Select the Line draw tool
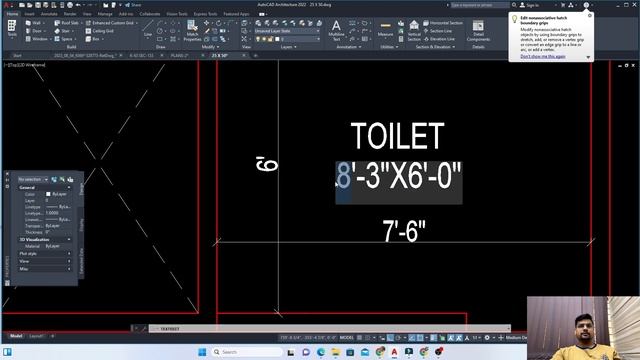Viewport: 640px width, 360px height. (148, 28)
